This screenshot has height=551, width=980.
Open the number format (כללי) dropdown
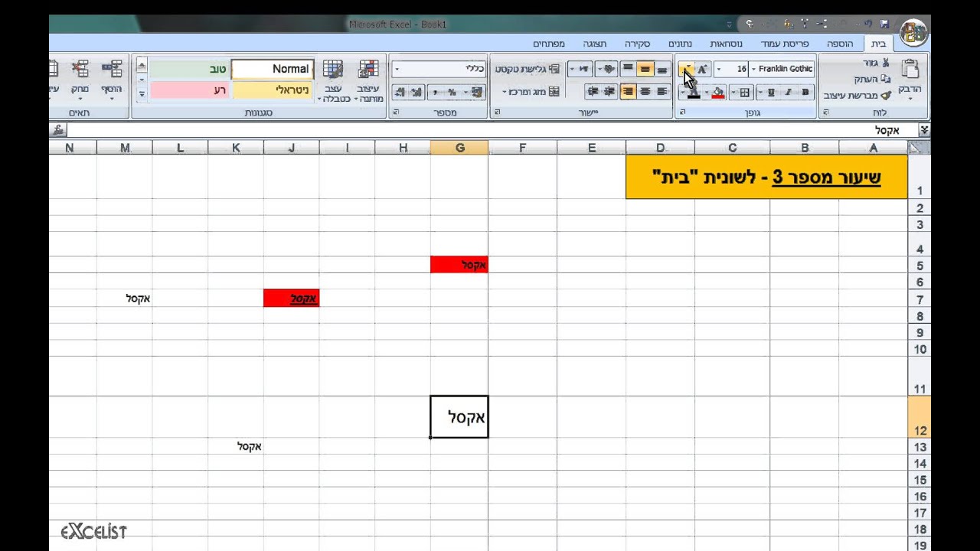pos(397,69)
